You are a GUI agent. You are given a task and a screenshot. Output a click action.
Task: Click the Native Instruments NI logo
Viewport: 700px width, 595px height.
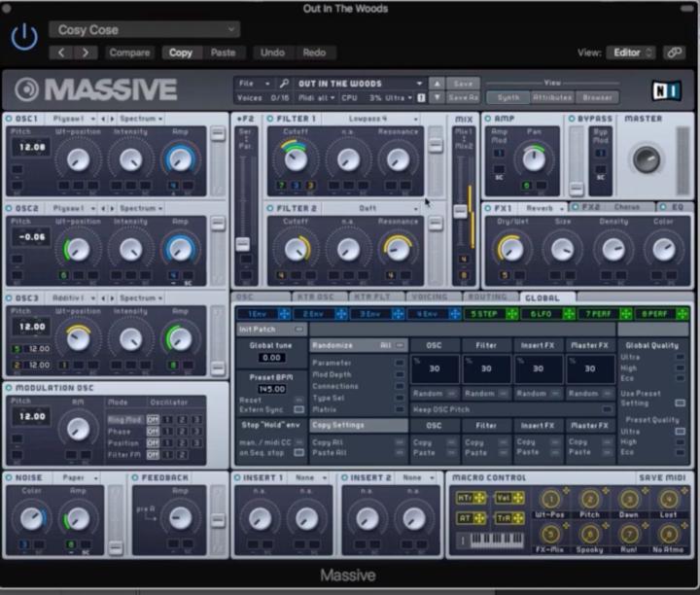pos(664,89)
